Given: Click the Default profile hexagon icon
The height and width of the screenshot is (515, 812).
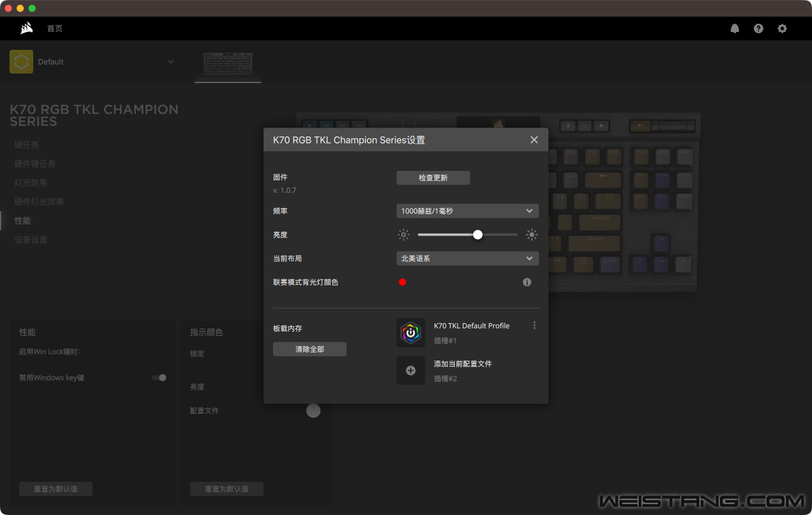Looking at the screenshot, I should click(21, 62).
